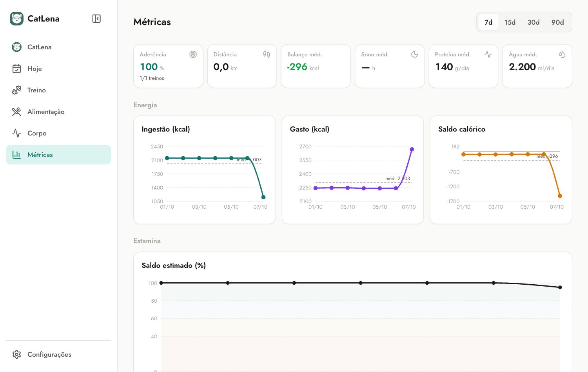Click the moon icon in Sono méd. card

tap(414, 54)
